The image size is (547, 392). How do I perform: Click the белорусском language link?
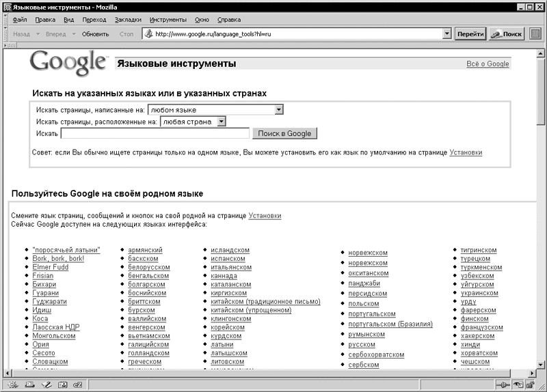(x=149, y=267)
